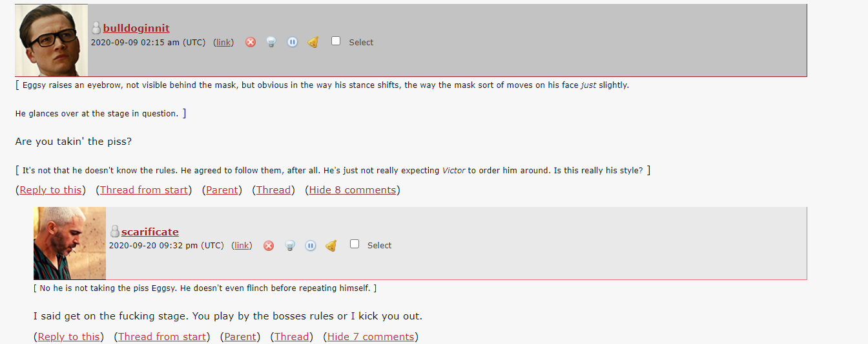Freeze bulldoginnit's comment thread icon
868x344 pixels.
[292, 42]
